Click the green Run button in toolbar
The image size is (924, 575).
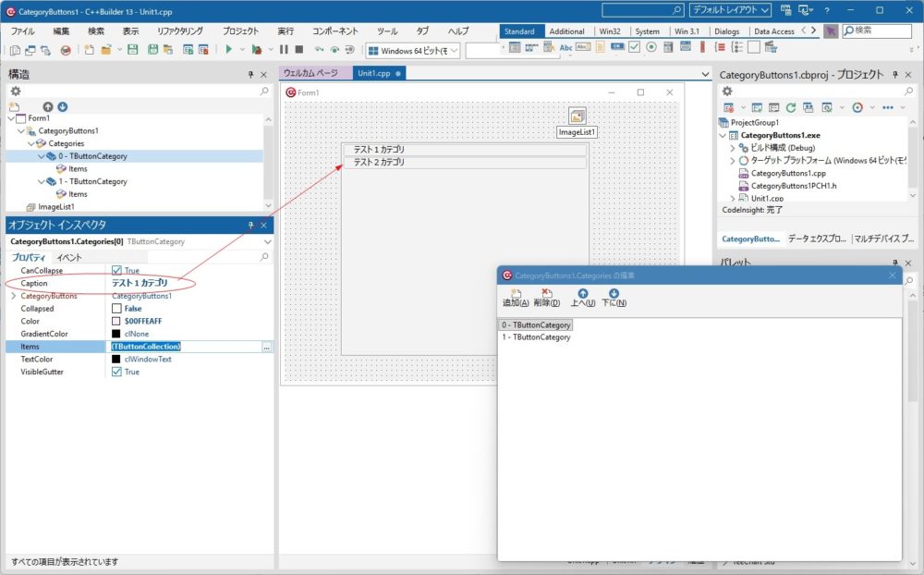(x=228, y=50)
